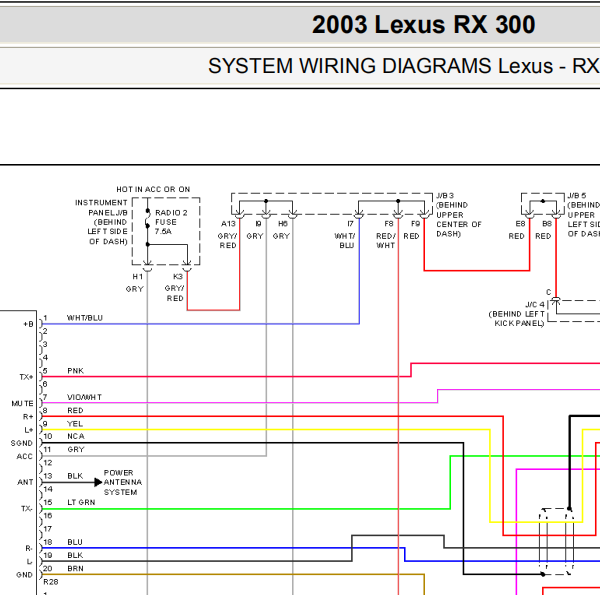Select connector label "H1"
This screenshot has width=600, height=595.
[x=137, y=277]
